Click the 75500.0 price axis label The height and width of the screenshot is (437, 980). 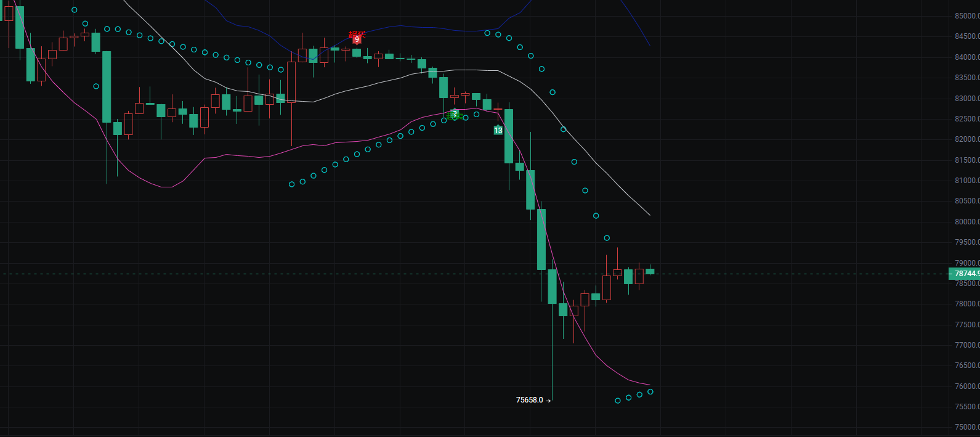tap(967, 407)
